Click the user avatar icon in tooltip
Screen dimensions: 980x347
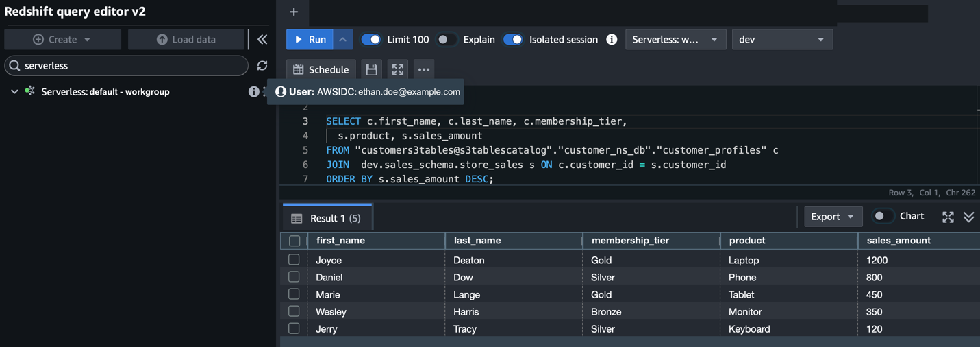pyautogui.click(x=281, y=92)
